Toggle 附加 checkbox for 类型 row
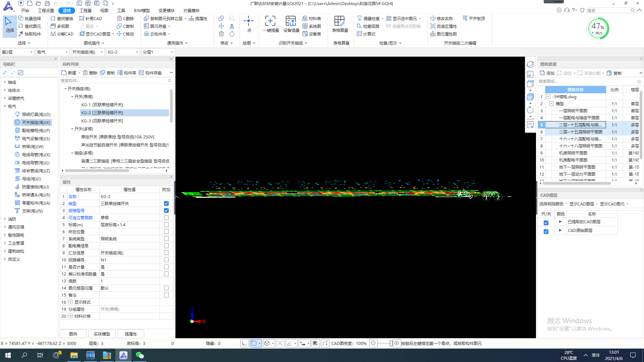Image resolution: width=644 pixels, height=362 pixels. 166,203
